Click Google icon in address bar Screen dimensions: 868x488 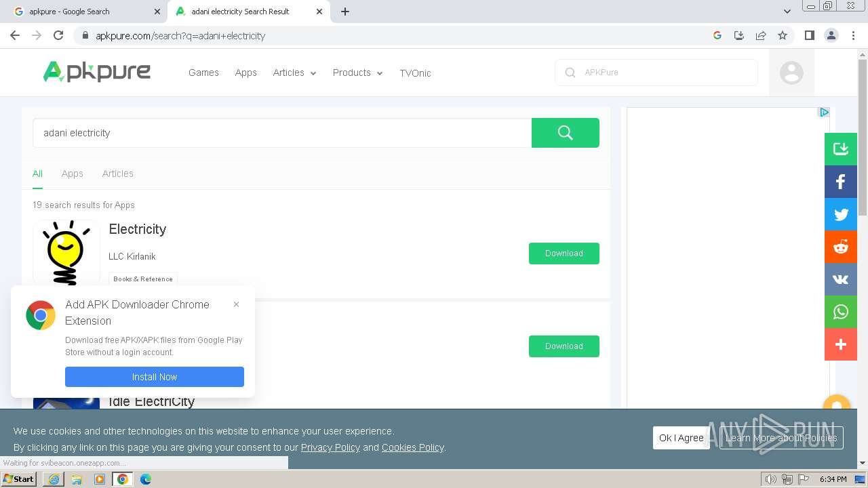point(717,35)
